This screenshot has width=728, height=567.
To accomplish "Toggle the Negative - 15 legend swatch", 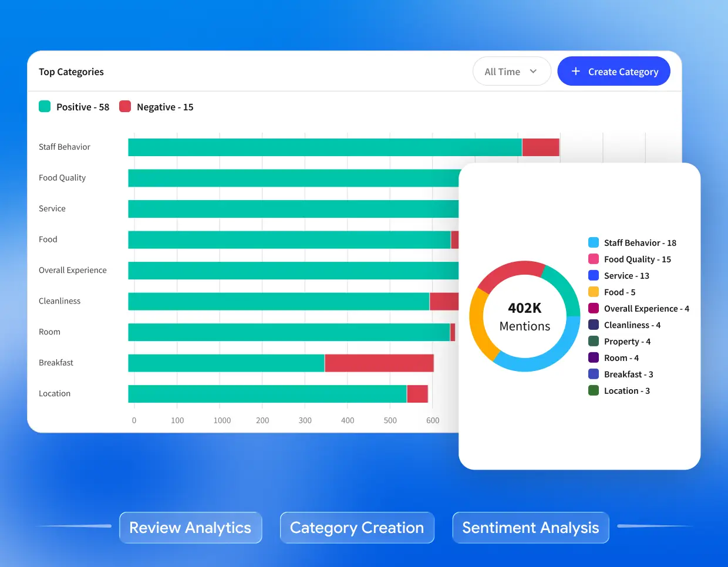I will click(x=125, y=106).
